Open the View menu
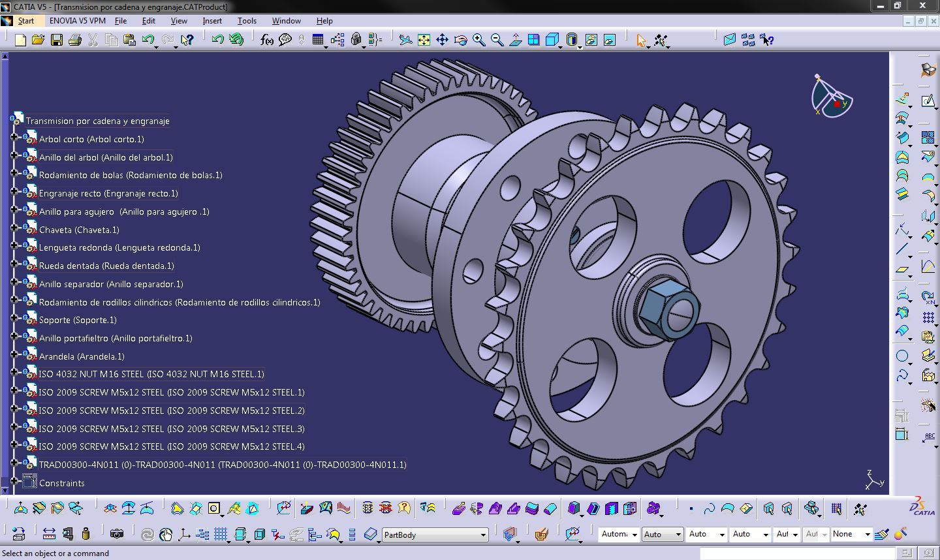 tap(179, 21)
